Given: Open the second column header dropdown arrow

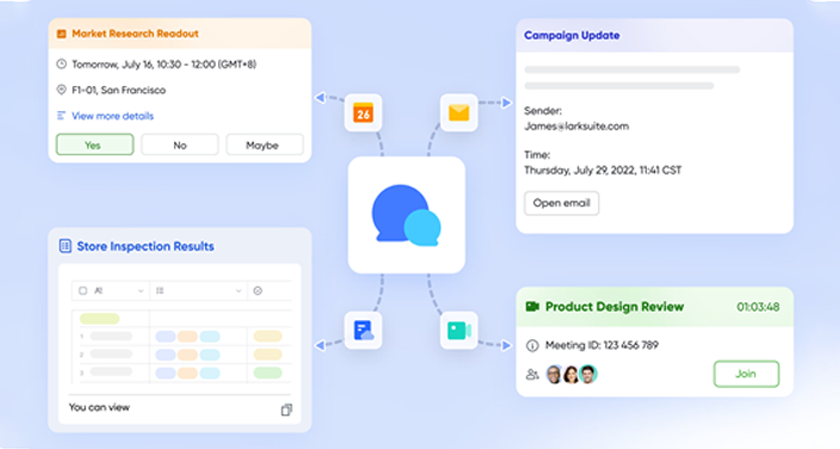Looking at the screenshot, I should [x=238, y=291].
